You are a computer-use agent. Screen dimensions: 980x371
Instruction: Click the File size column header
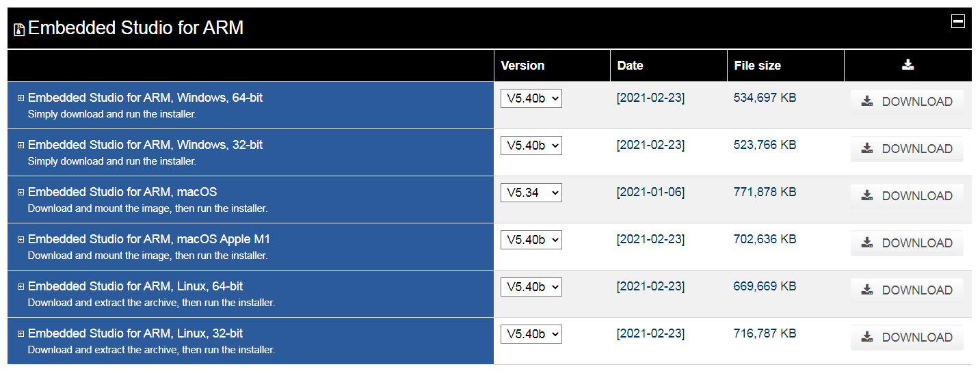(x=757, y=66)
